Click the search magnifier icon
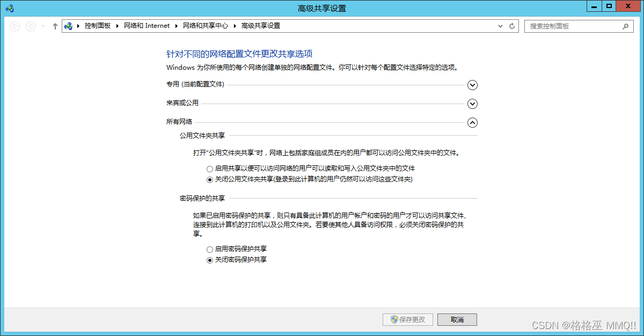 click(625, 26)
